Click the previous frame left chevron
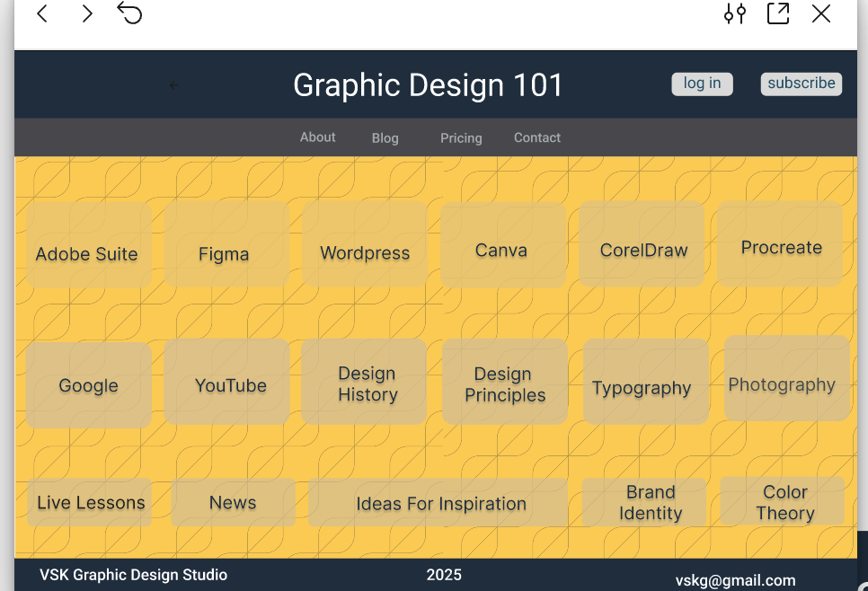Screen dimensions: 868x591 point(42,13)
